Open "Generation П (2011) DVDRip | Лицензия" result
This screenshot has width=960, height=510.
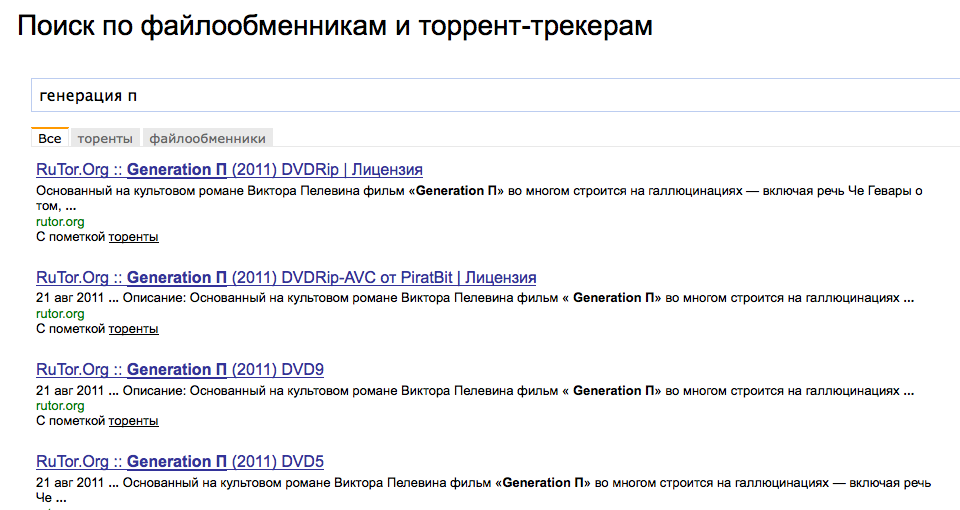(229, 170)
